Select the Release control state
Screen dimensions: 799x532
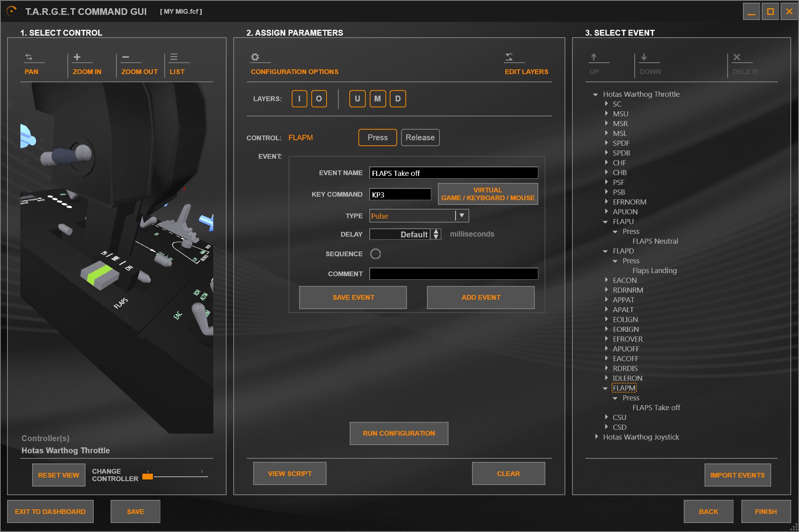420,138
